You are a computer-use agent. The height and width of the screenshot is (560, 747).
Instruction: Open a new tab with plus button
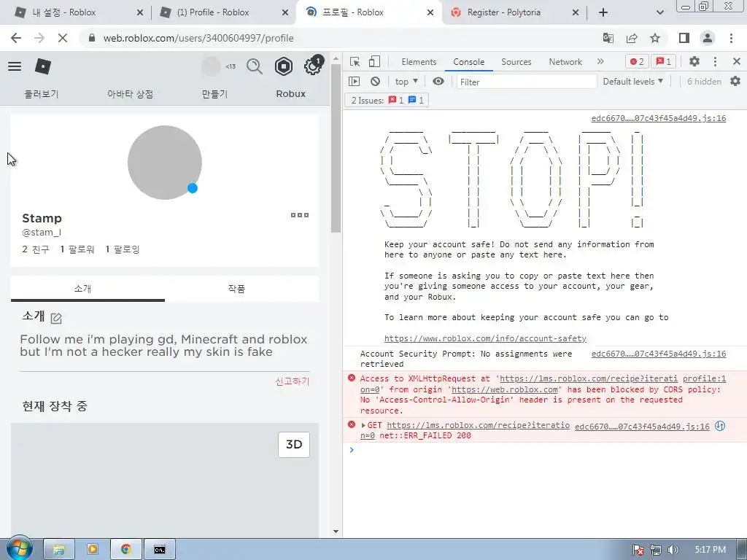pyautogui.click(x=603, y=12)
